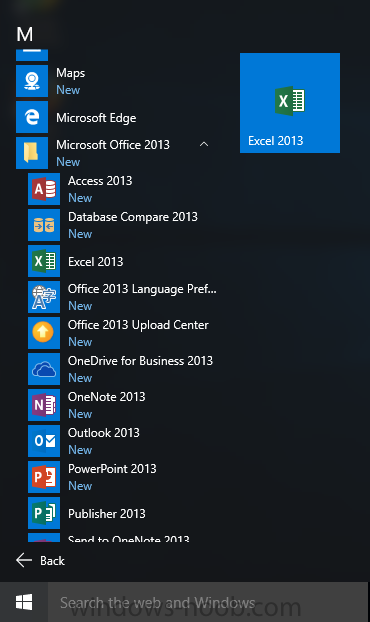The width and height of the screenshot is (370, 622).
Task: Click the New tag under Outlook 2013
Action: [x=80, y=450]
